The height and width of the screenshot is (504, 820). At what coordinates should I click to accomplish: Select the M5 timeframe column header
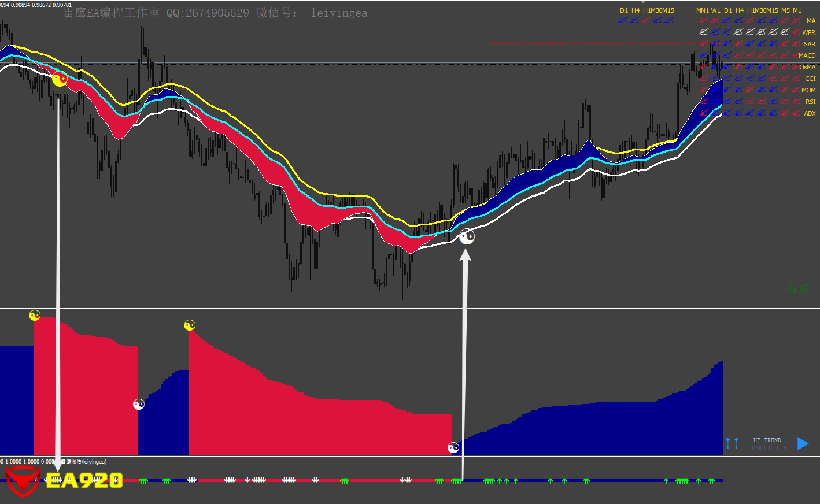point(785,10)
